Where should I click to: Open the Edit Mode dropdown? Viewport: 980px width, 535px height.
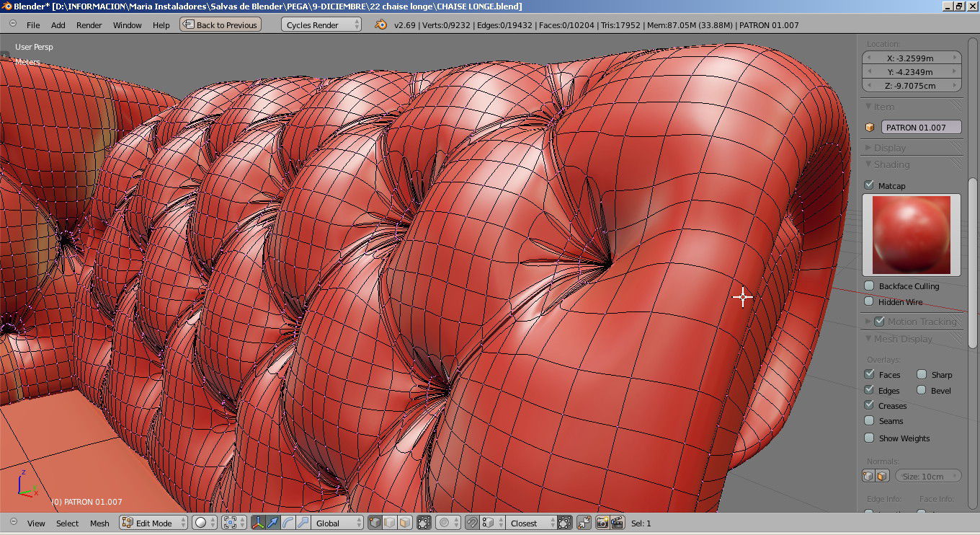(153, 523)
